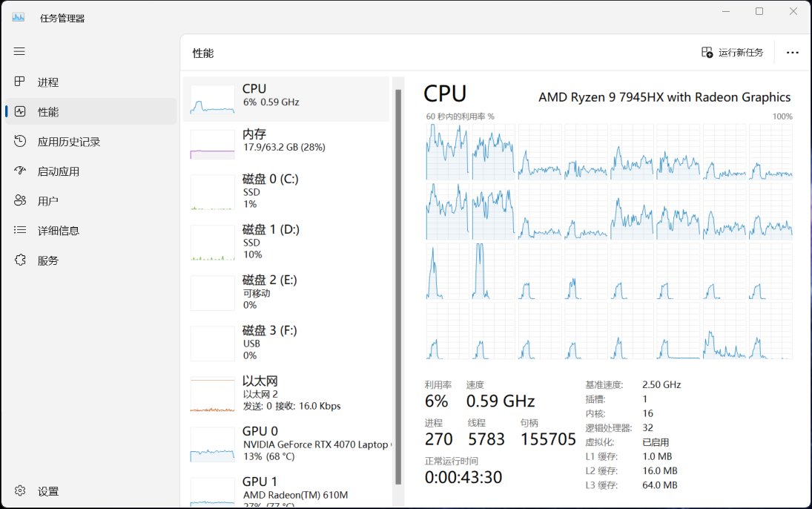
Task: Open the 用户 users icon
Action: (x=20, y=200)
